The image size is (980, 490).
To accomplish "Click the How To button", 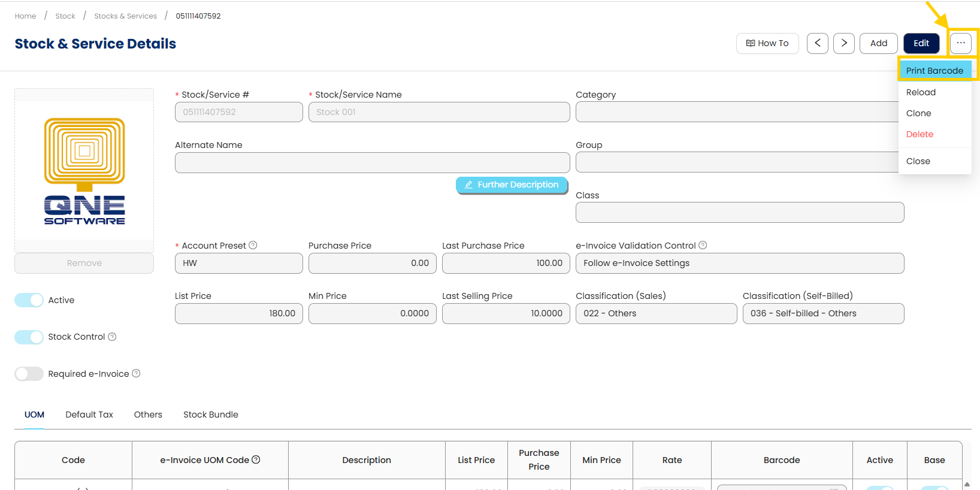I will (x=767, y=43).
